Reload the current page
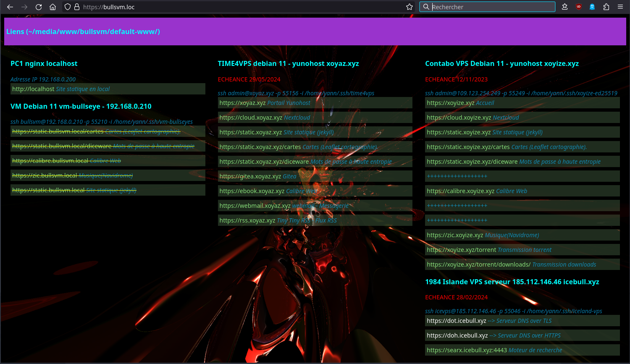 point(39,7)
